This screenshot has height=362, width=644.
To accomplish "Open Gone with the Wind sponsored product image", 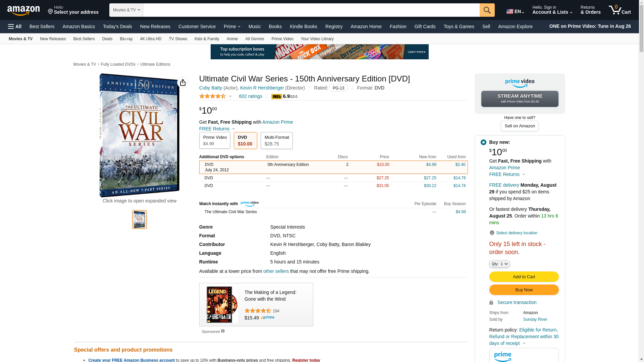I will click(x=222, y=305).
